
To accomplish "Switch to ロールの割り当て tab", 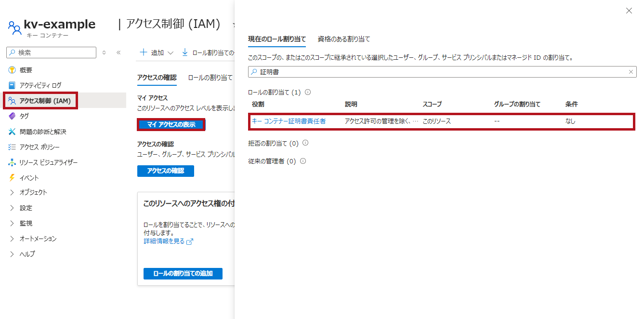I will coord(210,77).
